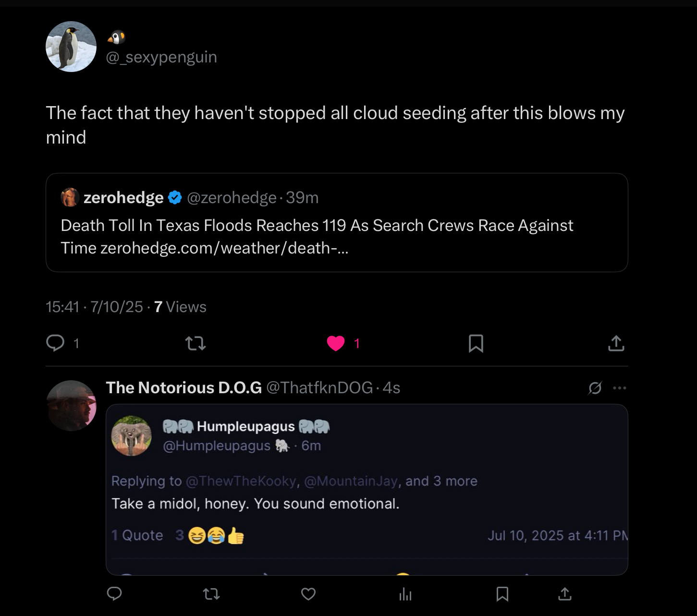Open the @_sexypenguin profile handle
The height and width of the screenshot is (616, 697).
[161, 57]
